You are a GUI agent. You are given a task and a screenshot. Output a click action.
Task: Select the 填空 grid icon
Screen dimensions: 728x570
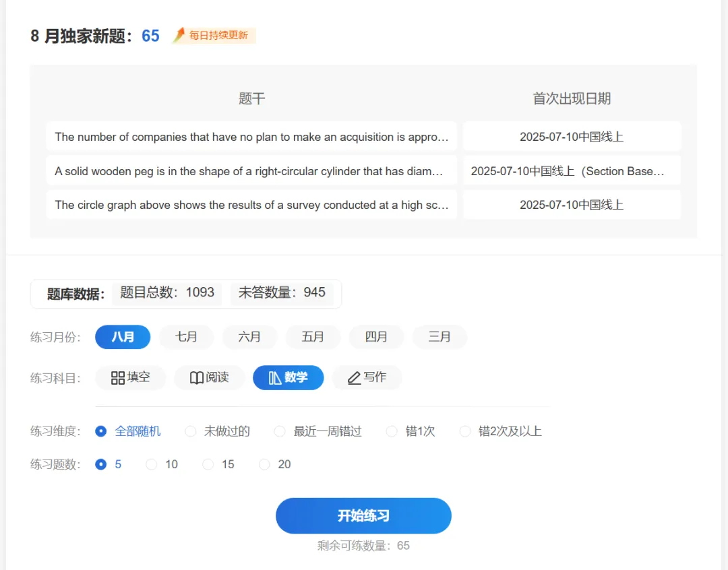[x=116, y=377]
